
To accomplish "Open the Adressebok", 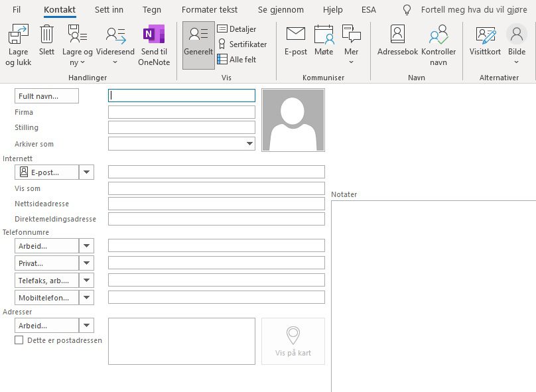I will coord(397,40).
